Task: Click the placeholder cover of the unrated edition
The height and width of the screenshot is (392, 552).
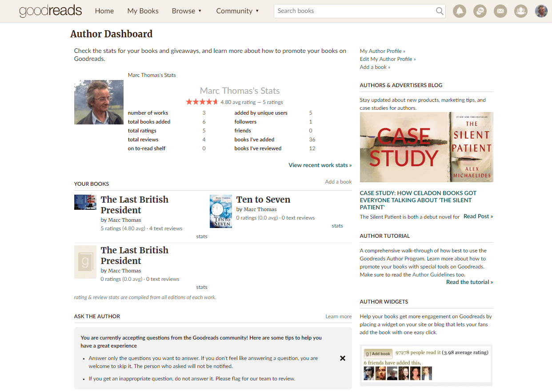Action: 85,262
